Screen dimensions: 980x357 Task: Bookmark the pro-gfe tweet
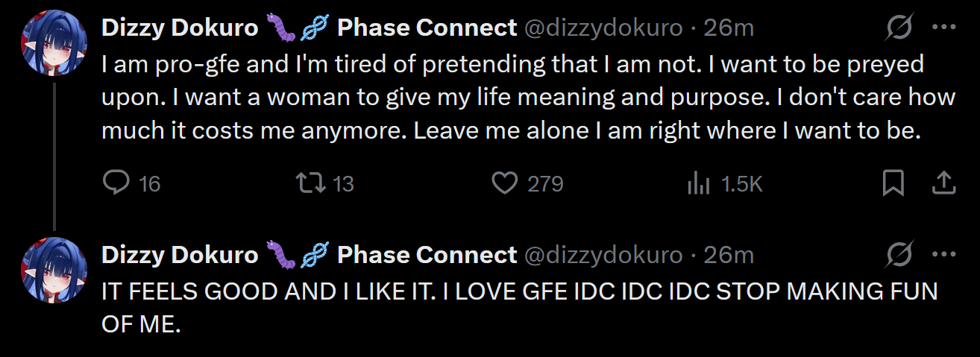click(x=893, y=183)
